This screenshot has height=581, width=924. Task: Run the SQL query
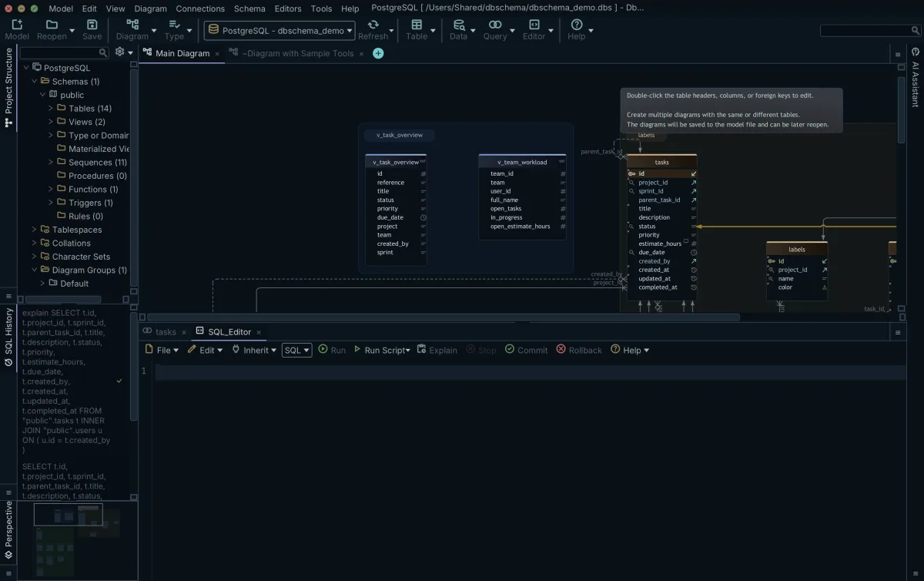click(332, 350)
